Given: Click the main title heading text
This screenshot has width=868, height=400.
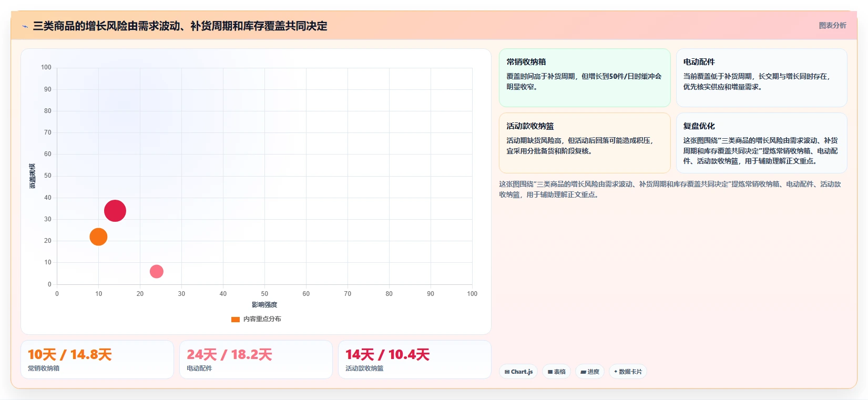Looking at the screenshot, I should pyautogui.click(x=180, y=26).
